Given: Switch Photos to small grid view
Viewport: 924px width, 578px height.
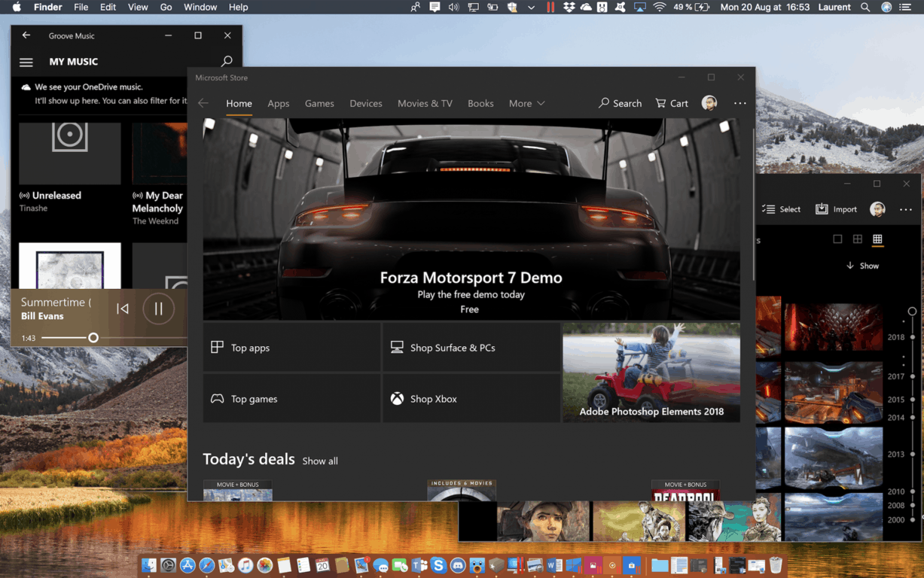Looking at the screenshot, I should 877,239.
